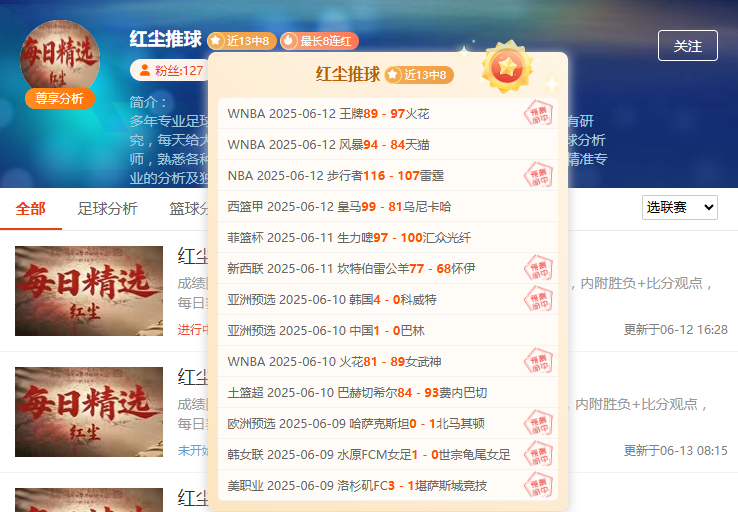738x512 pixels.
Task: Click the person icon beside 粉丝
Action: [x=145, y=71]
